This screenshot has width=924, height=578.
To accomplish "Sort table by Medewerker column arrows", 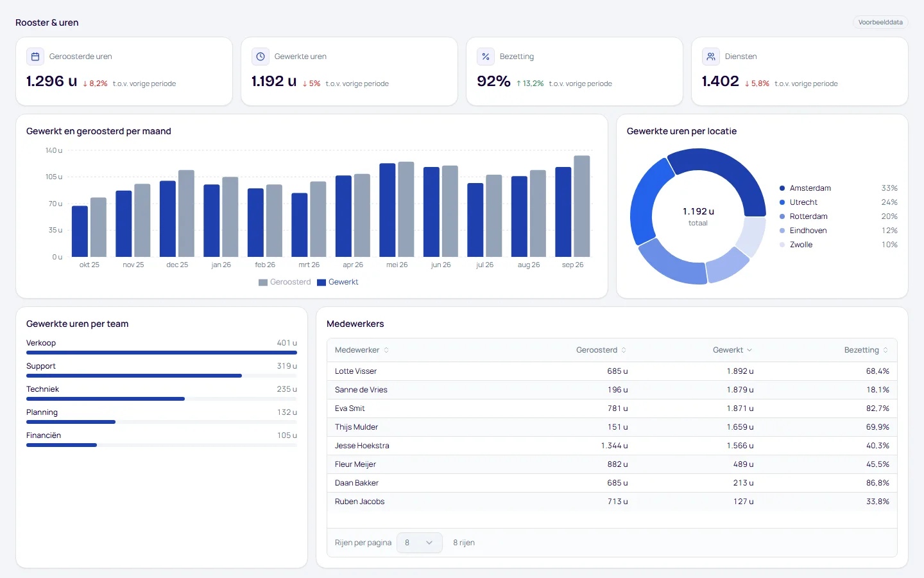I will [x=386, y=350].
